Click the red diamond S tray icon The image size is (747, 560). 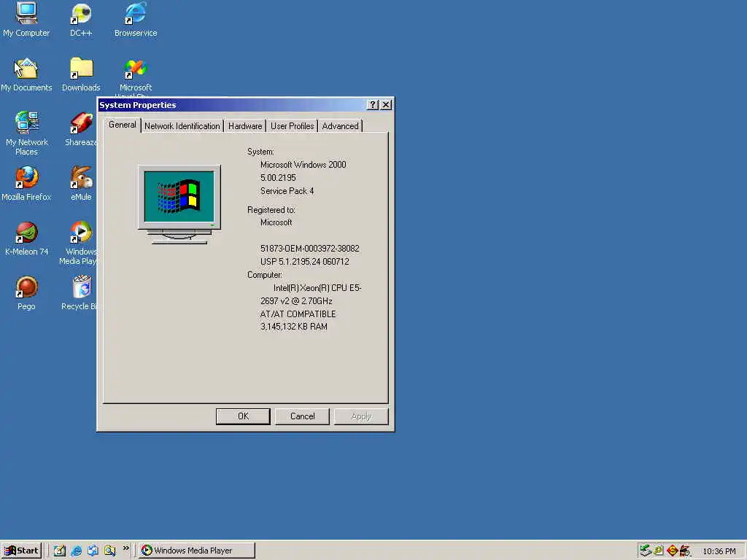tap(672, 551)
